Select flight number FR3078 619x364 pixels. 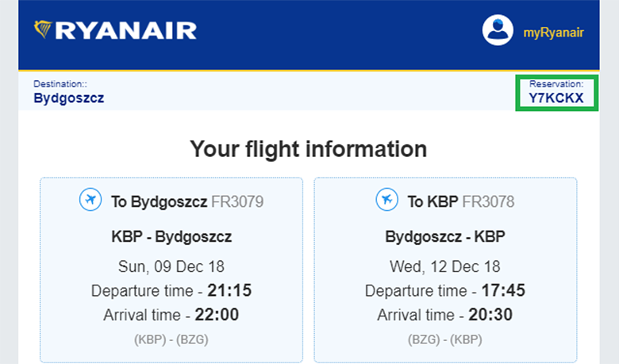[x=488, y=201]
